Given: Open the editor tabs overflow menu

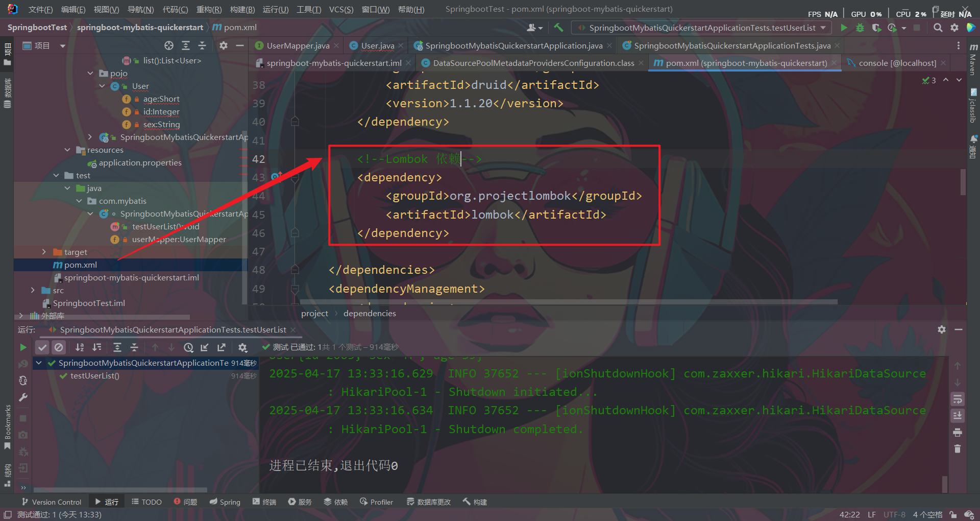Looking at the screenshot, I should pos(959,45).
